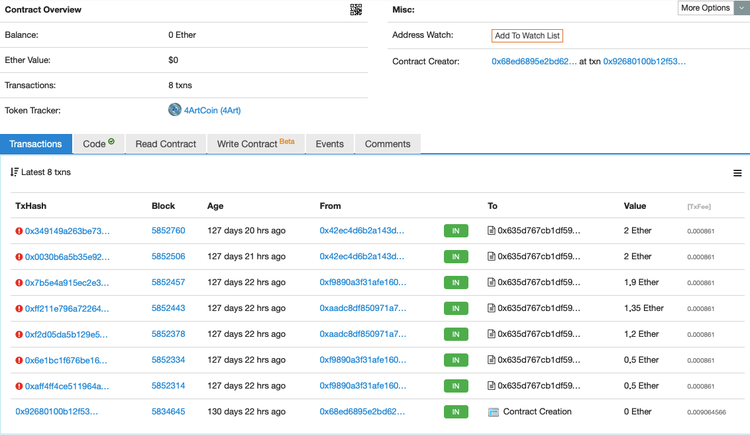Open From address in block 5852760 row
Viewport: 750px width, 435px height.
(362, 231)
